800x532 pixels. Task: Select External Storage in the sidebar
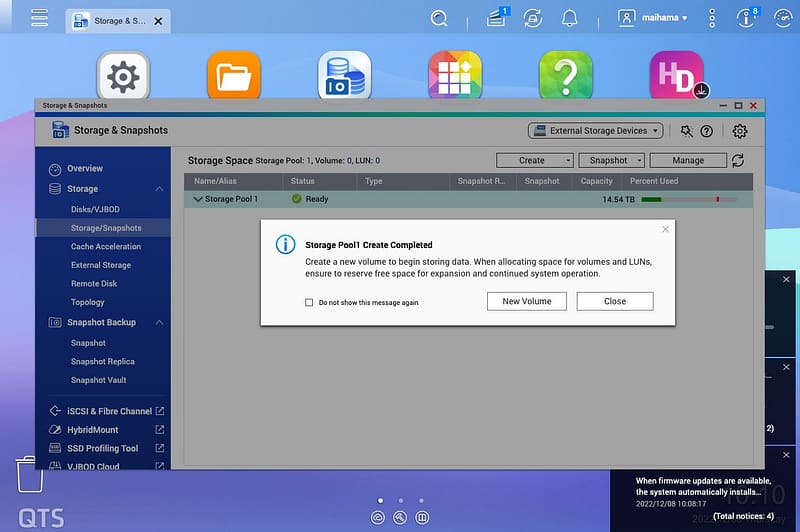pyautogui.click(x=101, y=265)
